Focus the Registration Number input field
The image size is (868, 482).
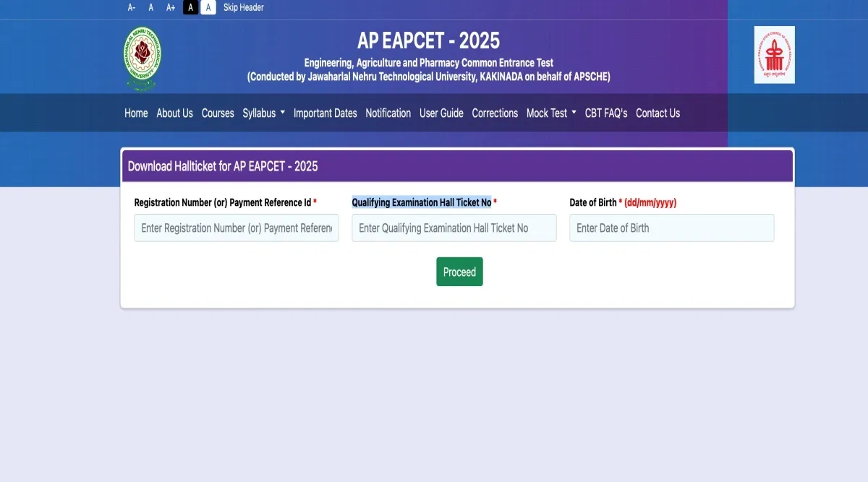click(x=237, y=228)
